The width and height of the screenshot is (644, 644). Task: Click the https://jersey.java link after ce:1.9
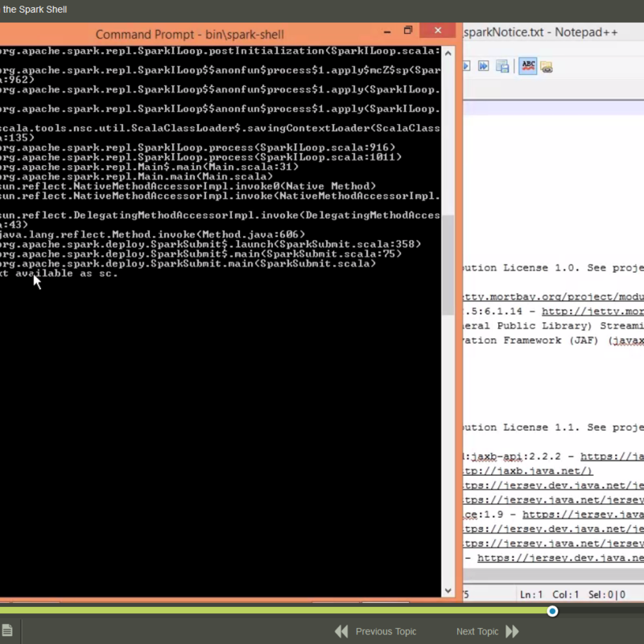583,514
